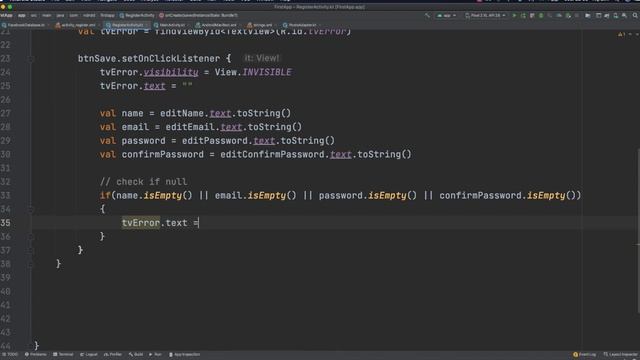Click the warning indicator at editor top right
The image size is (640, 360).
click(x=621, y=34)
